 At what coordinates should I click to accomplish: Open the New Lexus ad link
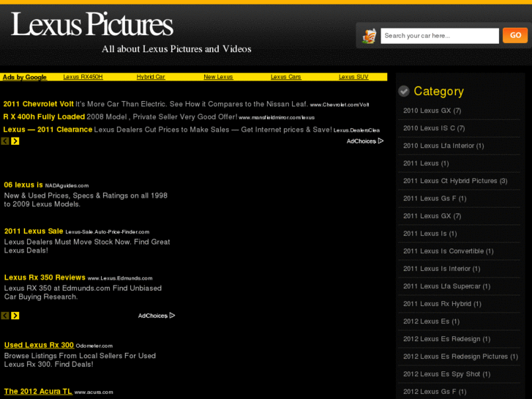coord(218,77)
